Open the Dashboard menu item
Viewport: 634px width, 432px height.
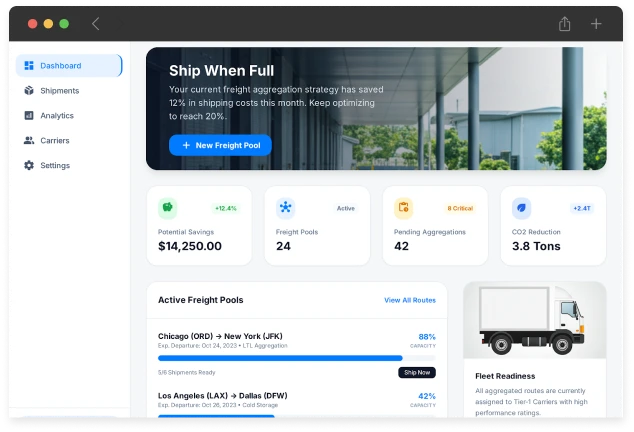[x=69, y=66]
